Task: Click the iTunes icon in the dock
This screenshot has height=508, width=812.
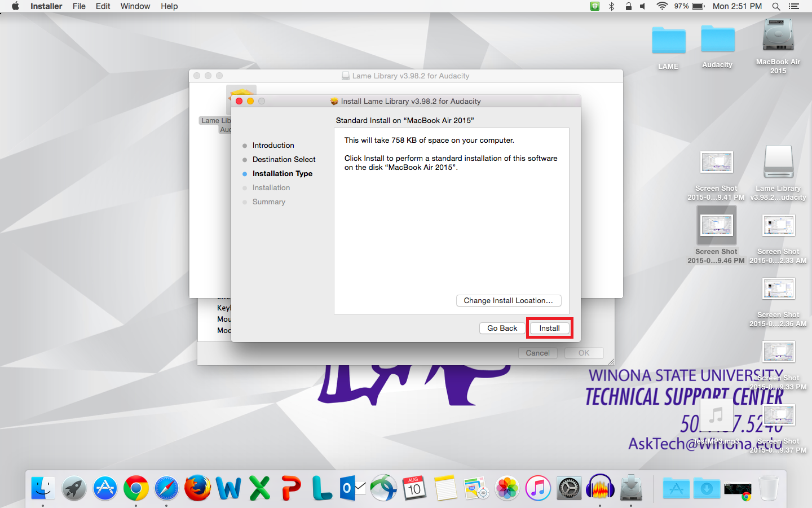Action: click(538, 488)
